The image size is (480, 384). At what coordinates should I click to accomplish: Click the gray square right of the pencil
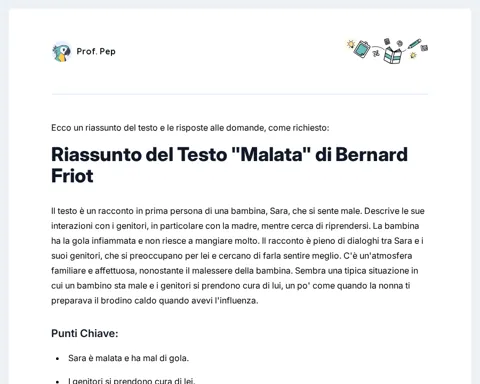click(424, 48)
